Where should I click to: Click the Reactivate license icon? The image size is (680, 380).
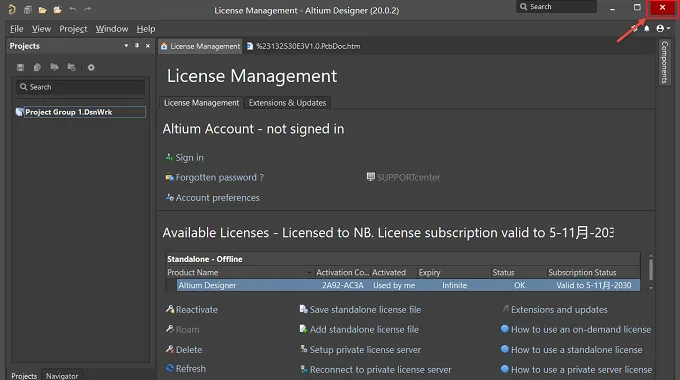[x=170, y=309]
